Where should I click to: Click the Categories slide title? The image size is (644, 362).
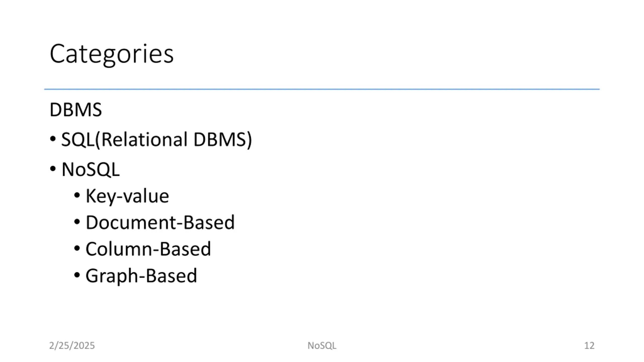point(112,54)
